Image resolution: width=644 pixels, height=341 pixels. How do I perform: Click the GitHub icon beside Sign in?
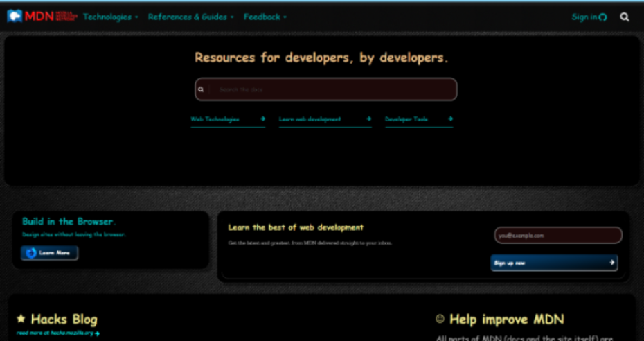pos(602,17)
